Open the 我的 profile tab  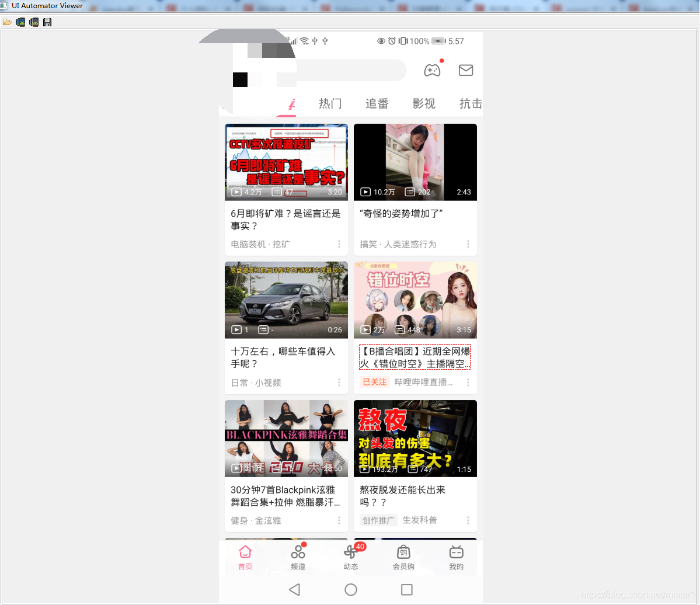456,557
